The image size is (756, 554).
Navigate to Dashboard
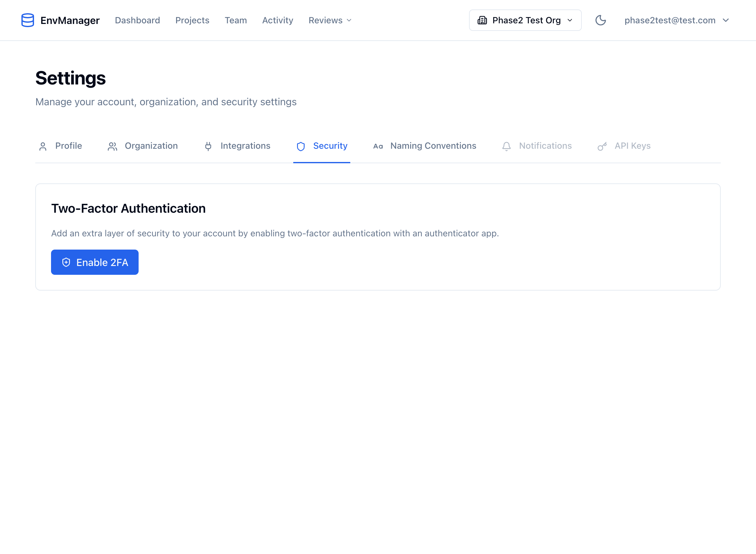pyautogui.click(x=137, y=20)
